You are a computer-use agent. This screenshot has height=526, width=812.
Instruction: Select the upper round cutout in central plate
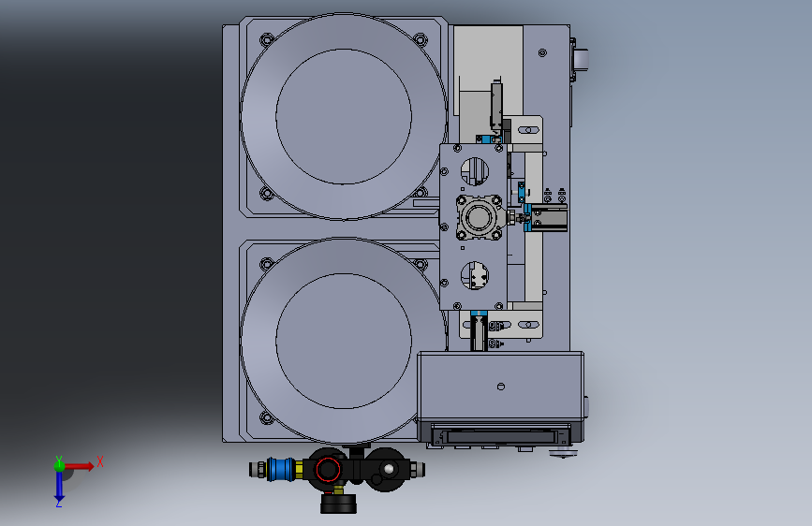click(x=475, y=171)
